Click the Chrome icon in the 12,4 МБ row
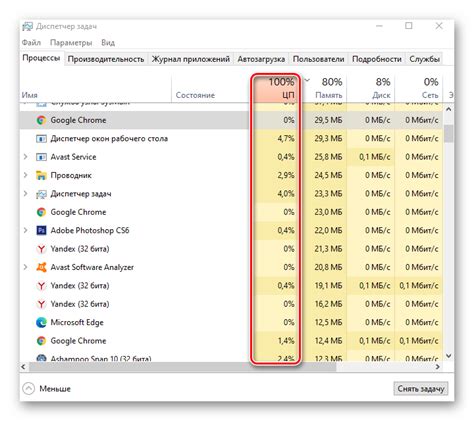The image size is (474, 421). click(x=41, y=341)
